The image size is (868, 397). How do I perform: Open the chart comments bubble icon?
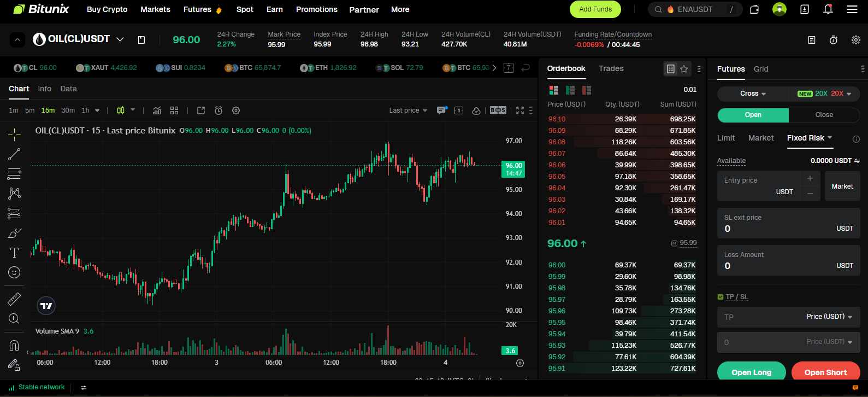(x=442, y=110)
